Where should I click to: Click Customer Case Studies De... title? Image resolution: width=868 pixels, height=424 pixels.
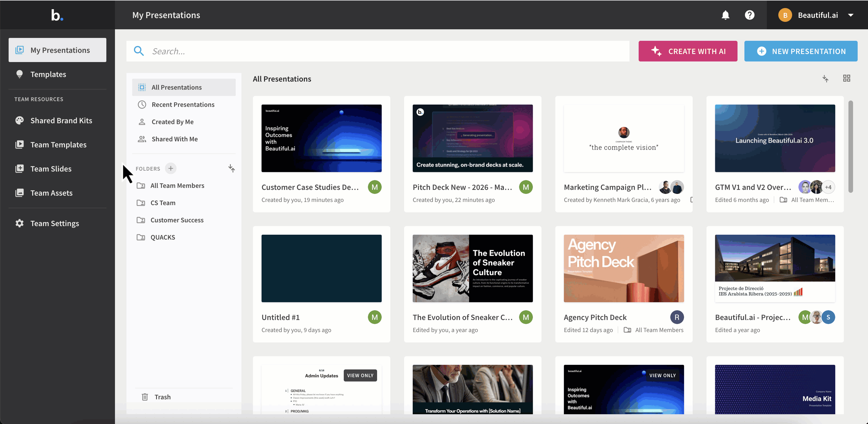click(x=310, y=187)
